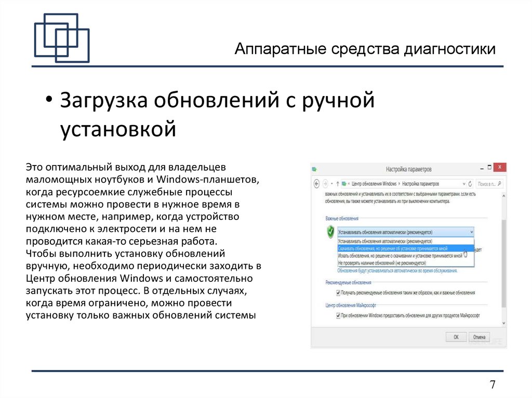Open the important updates combo box
The width and height of the screenshot is (532, 398).
405,232
